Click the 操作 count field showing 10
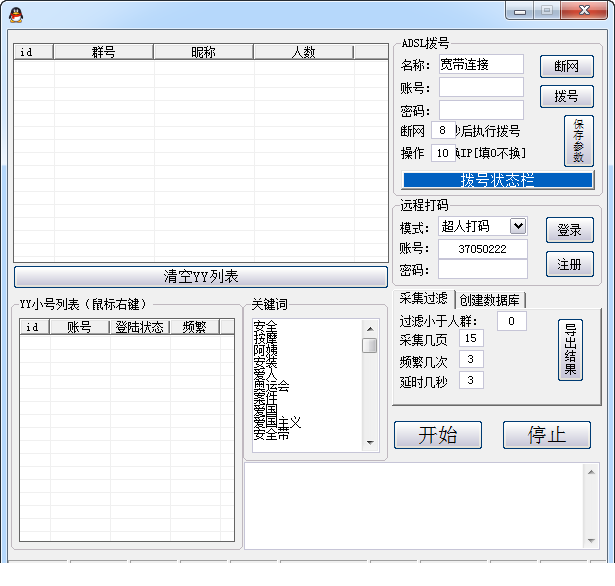The height and width of the screenshot is (586, 615). pos(442,153)
